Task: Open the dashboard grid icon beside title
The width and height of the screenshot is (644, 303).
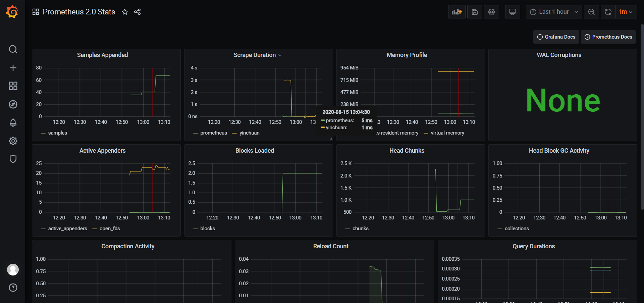Action: (36, 12)
